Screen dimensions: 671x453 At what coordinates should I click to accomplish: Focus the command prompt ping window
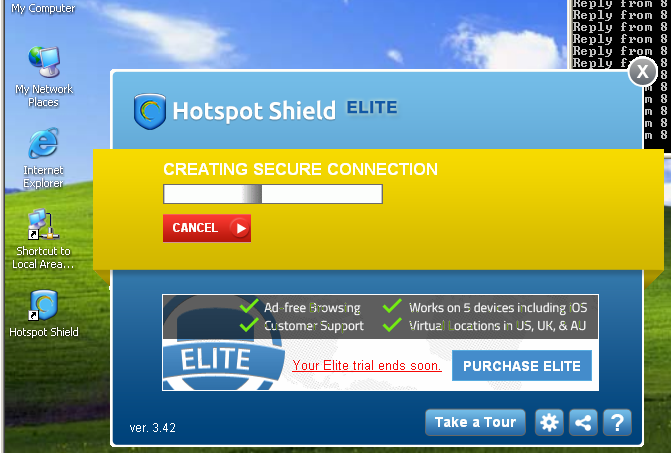[621, 34]
